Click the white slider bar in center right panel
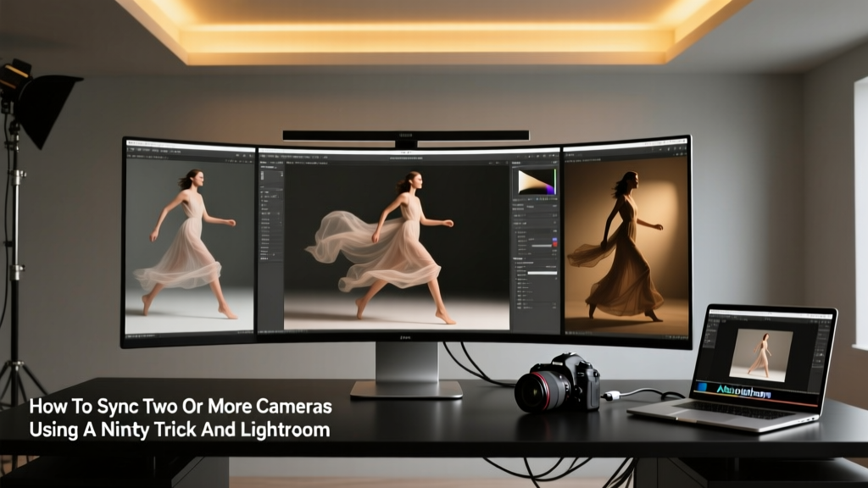Viewport: 868px width, 488px height. [542, 273]
